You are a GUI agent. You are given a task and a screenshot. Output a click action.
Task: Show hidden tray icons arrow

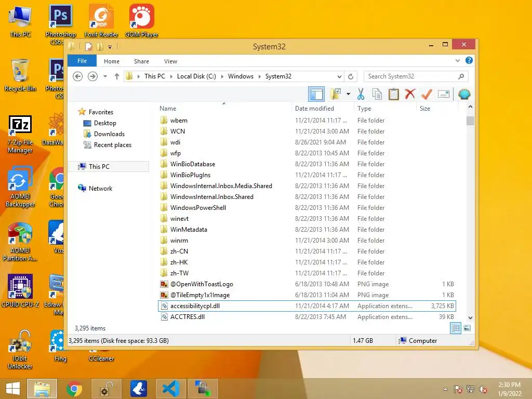[445, 389]
